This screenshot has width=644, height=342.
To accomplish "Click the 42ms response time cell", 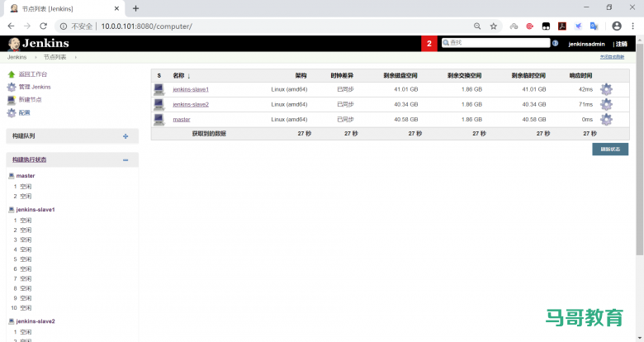I will tap(585, 89).
